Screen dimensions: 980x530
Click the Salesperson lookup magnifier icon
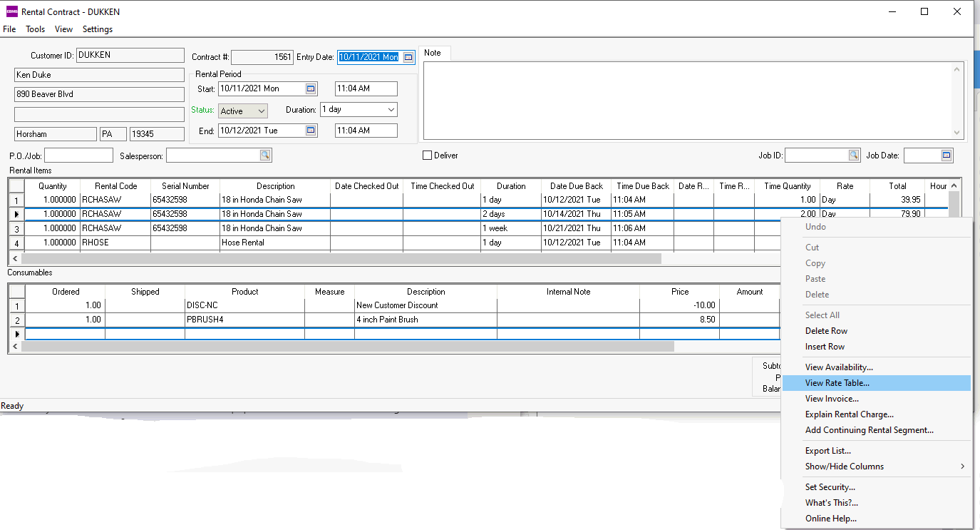[264, 156]
